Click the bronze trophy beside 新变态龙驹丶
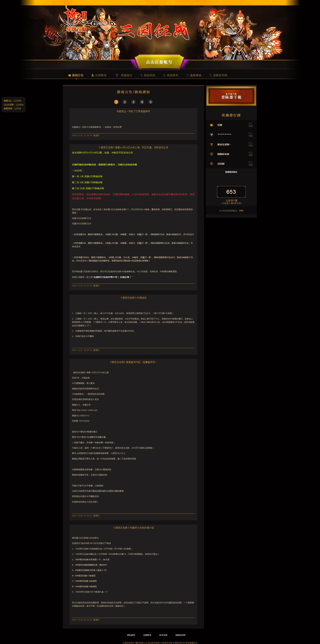The width and height of the screenshot is (320, 644). (x=211, y=144)
